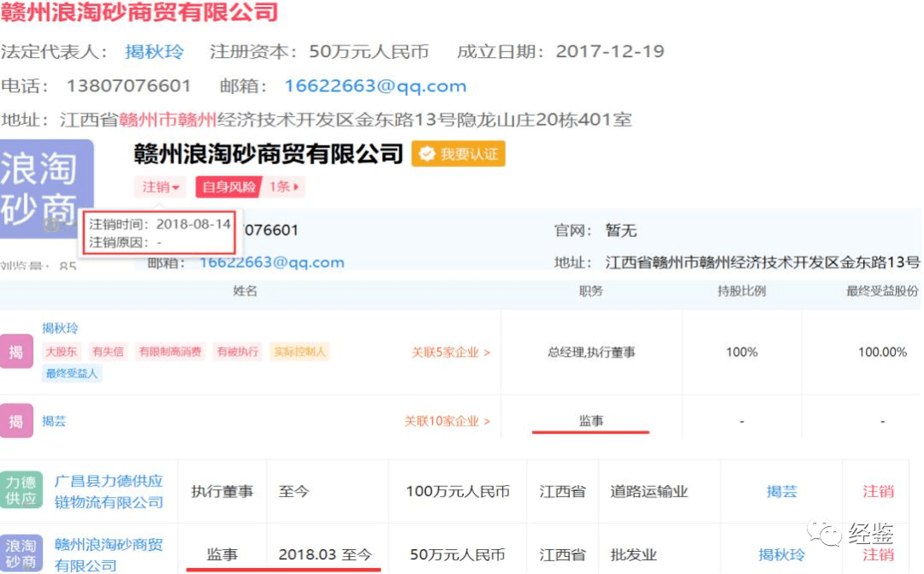
Task: Expand the 自身风险 1条 details
Action: click(x=284, y=186)
